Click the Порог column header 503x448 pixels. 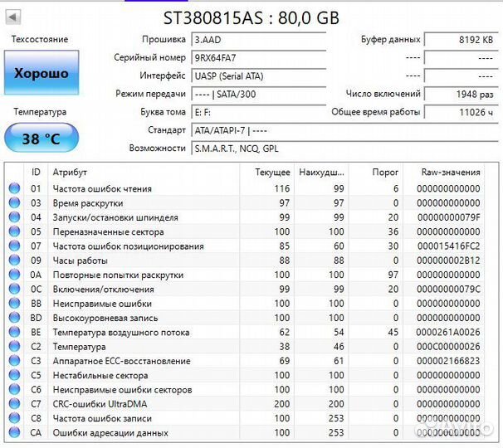click(376, 173)
